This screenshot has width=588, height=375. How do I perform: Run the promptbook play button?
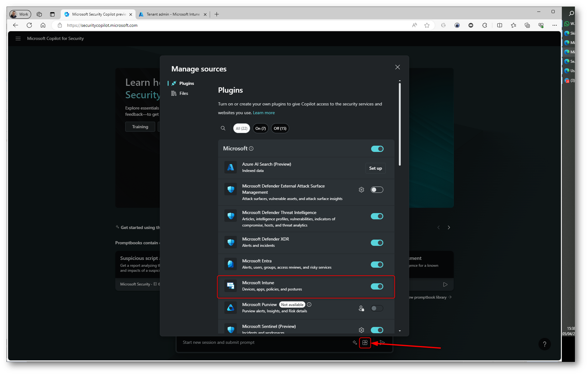(445, 284)
